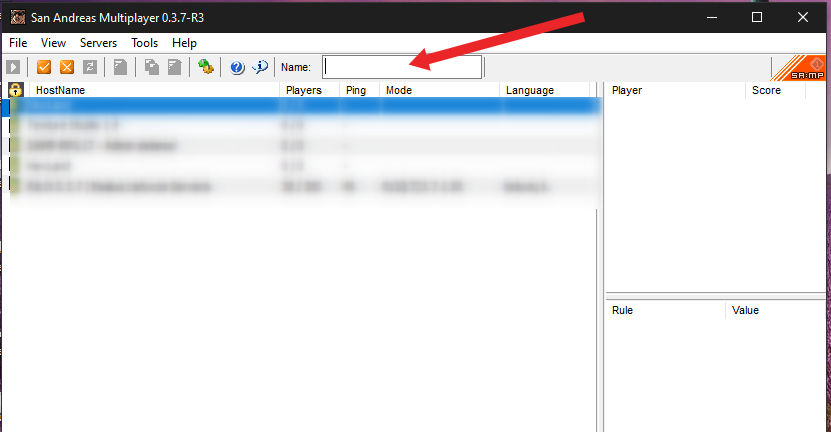The width and height of the screenshot is (831, 432).
Task: Open the View menu
Action: coord(53,43)
